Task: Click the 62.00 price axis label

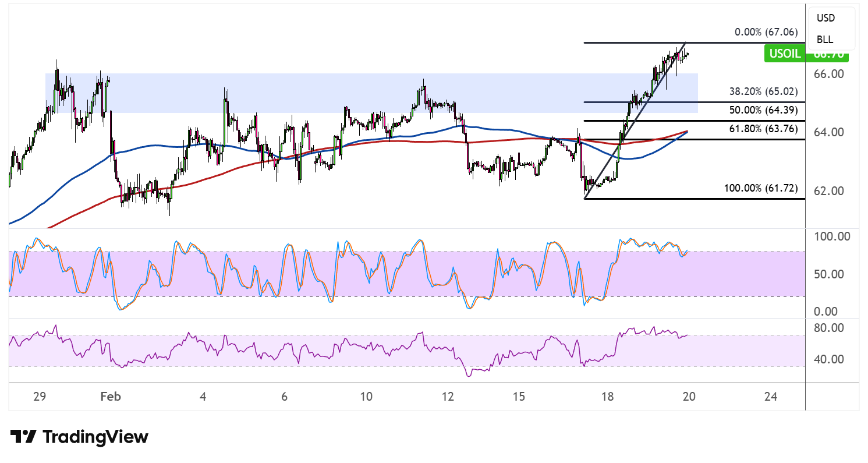Action: [x=829, y=191]
